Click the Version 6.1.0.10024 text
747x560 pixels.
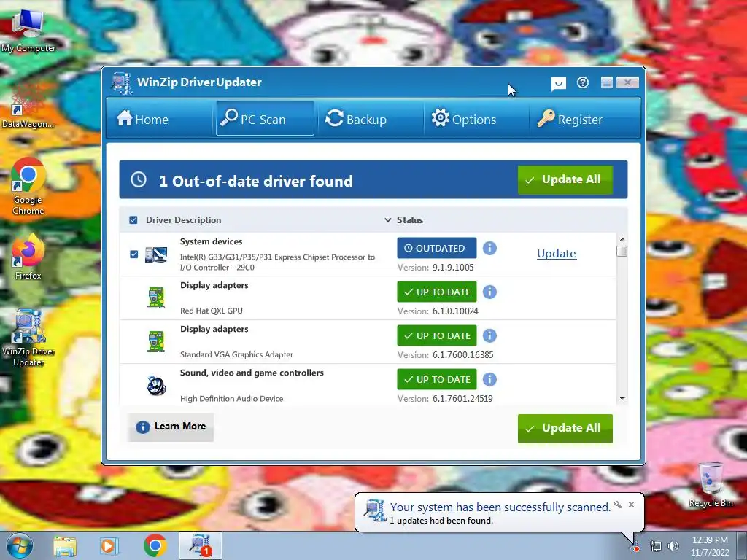click(438, 311)
